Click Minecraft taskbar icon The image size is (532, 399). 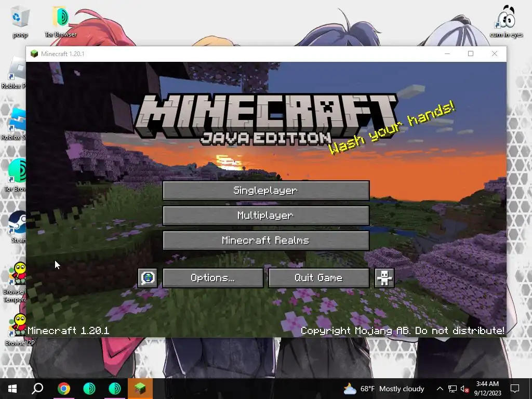(140, 389)
